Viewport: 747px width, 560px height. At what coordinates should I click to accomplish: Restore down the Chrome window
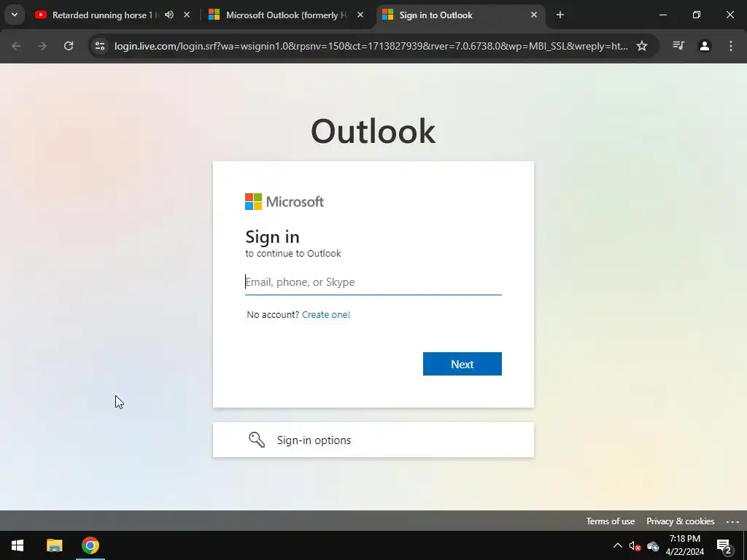697,15
